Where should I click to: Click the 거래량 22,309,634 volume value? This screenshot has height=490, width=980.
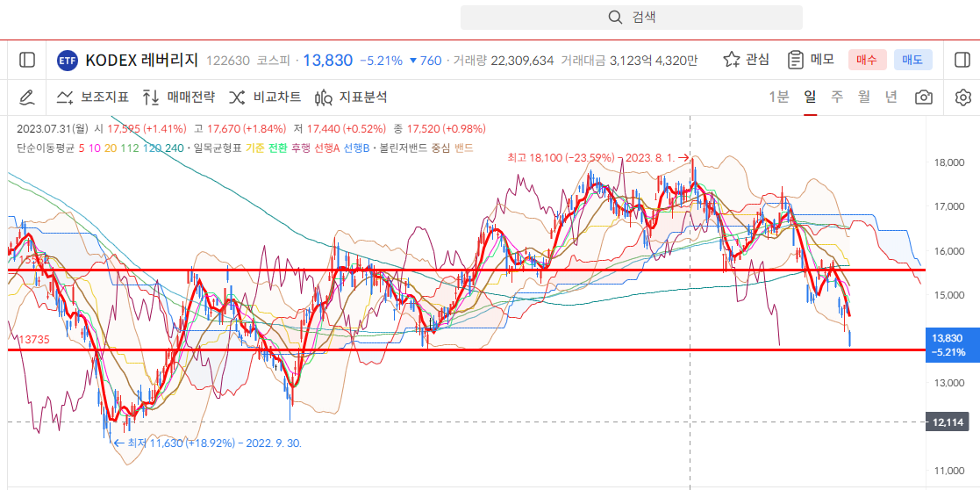click(504, 61)
